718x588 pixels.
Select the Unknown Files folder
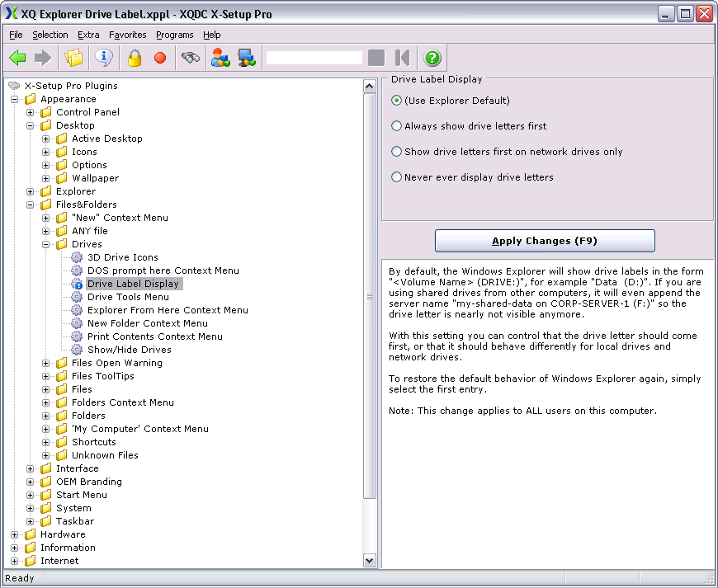coord(105,455)
